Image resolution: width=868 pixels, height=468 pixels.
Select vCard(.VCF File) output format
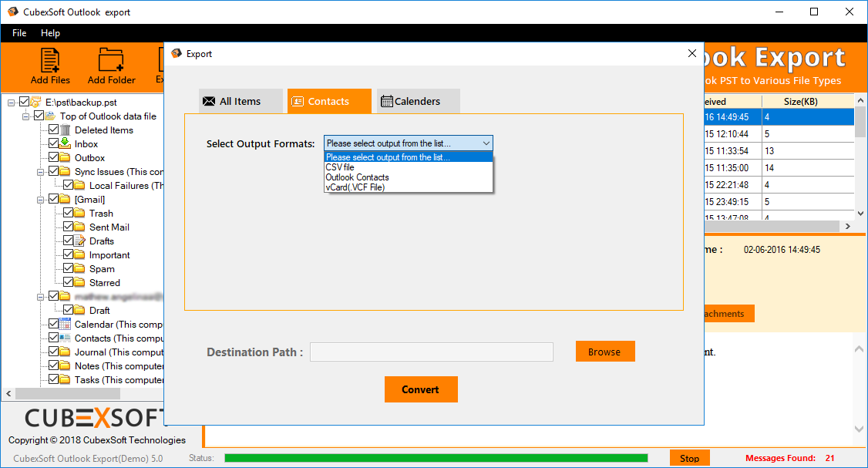[355, 187]
